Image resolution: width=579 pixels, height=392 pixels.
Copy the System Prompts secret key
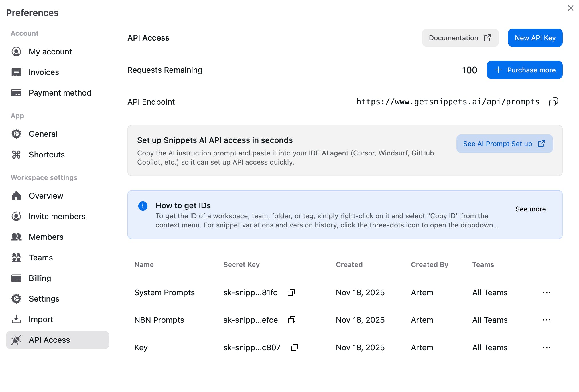[291, 292]
